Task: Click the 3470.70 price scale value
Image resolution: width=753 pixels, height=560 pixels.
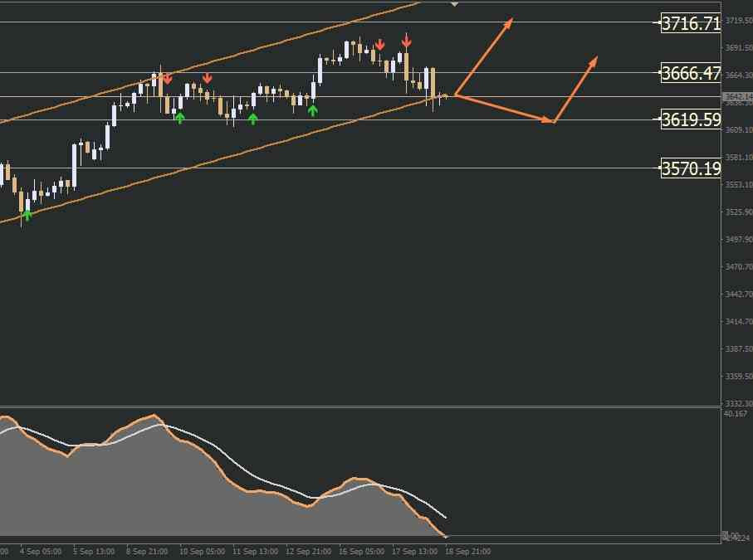Action: 739,266
